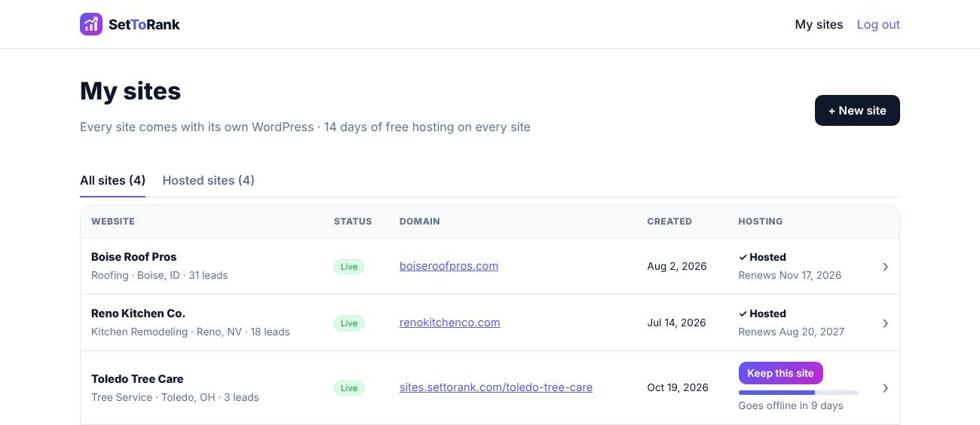Click the Jul 14, 2026 created date
The image size is (980, 425).
[677, 323]
